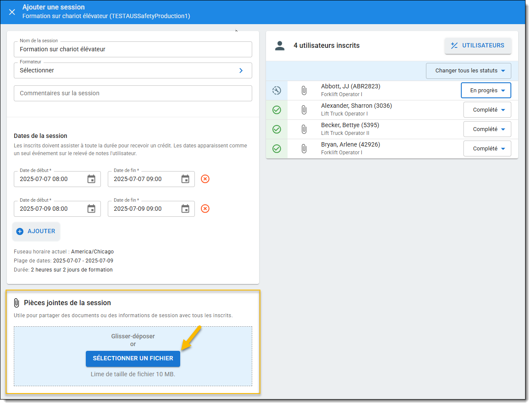Expand Changer tous les statuts dropdown
This screenshot has width=532, height=406.
[x=468, y=71]
